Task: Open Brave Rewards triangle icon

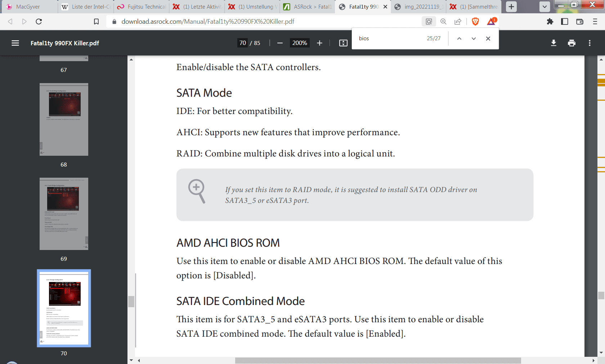Action: 492,21
